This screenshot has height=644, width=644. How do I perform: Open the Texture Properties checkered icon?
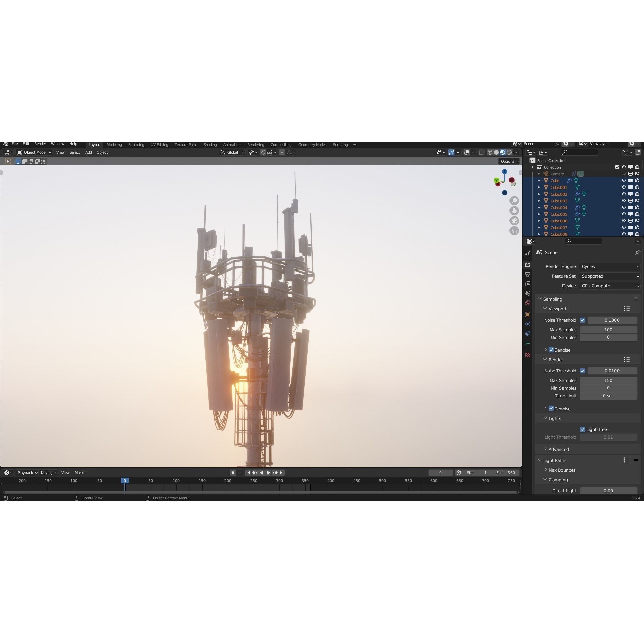pos(528,354)
